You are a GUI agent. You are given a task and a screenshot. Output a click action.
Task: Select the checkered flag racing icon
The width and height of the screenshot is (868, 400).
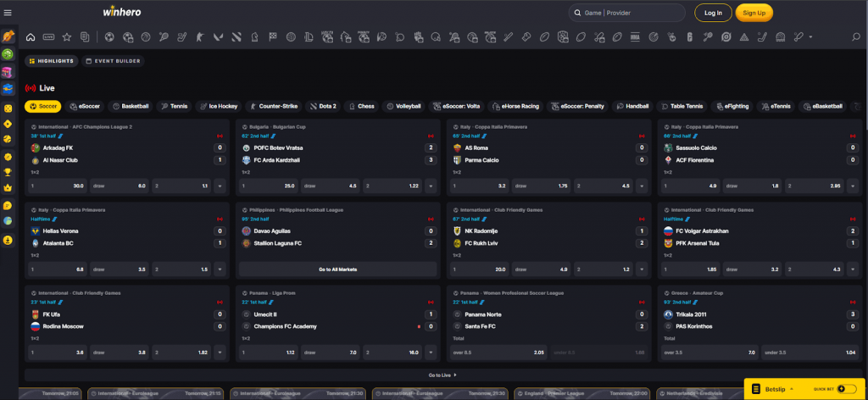pyautogui.click(x=273, y=37)
